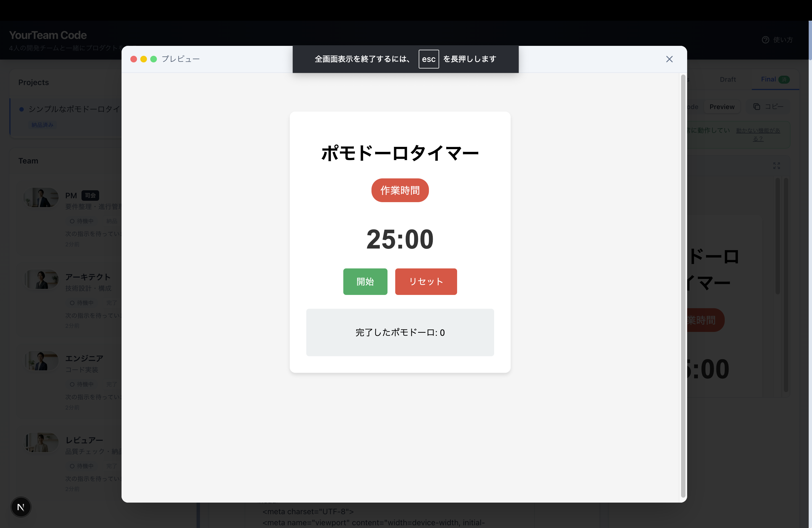Start the timer with 開始 button
Viewport: 812px width, 528px height.
(365, 282)
